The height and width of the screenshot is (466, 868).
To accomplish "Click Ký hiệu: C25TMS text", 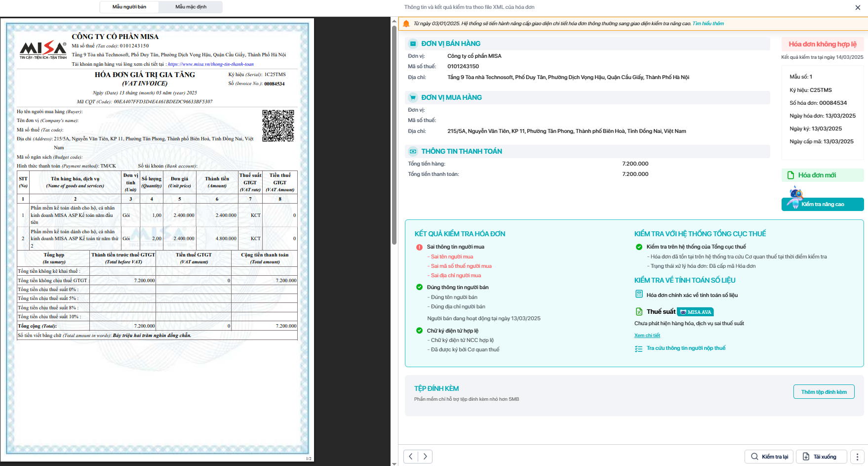I will point(811,90).
